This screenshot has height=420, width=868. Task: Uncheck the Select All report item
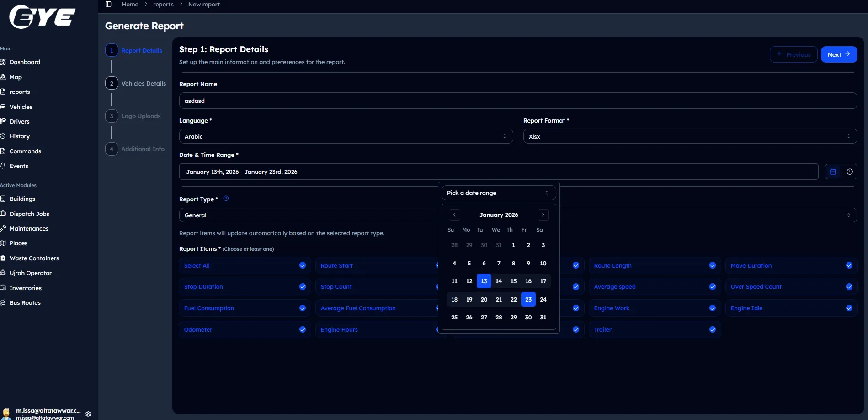pos(302,265)
